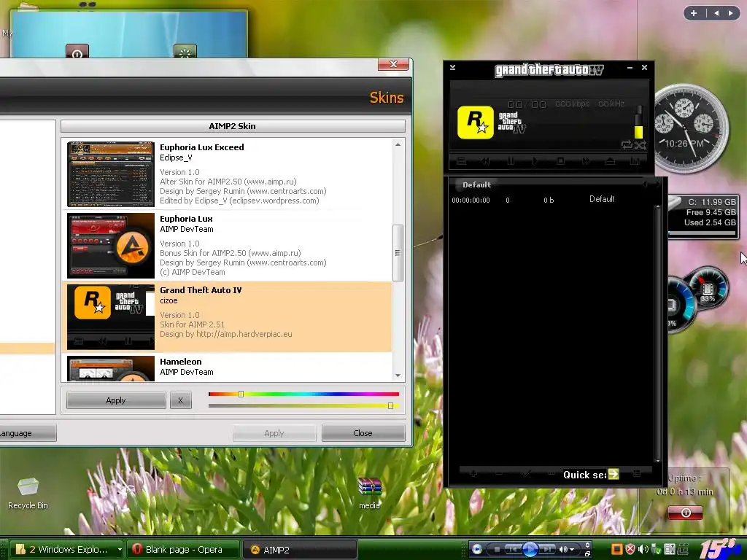Open the 2 Windows Explorer taskbar group
The image size is (747, 560).
tap(66, 550)
